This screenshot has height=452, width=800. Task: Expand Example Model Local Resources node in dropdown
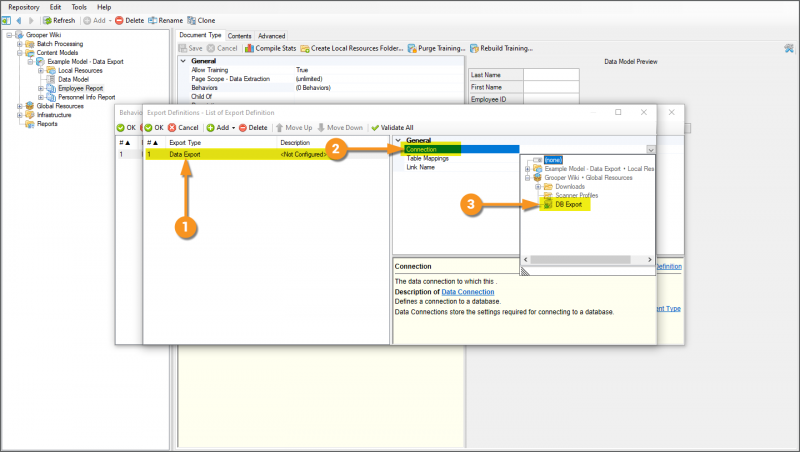point(528,169)
